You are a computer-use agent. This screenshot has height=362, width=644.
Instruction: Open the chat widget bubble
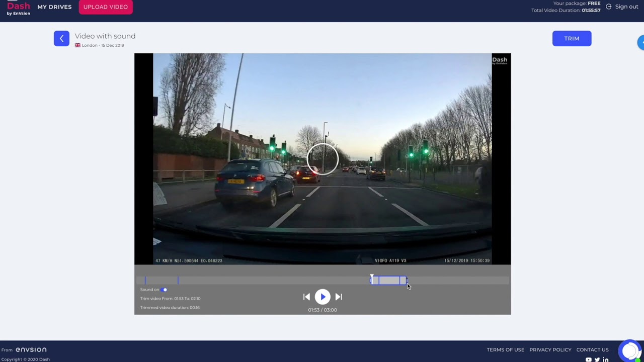(629, 351)
